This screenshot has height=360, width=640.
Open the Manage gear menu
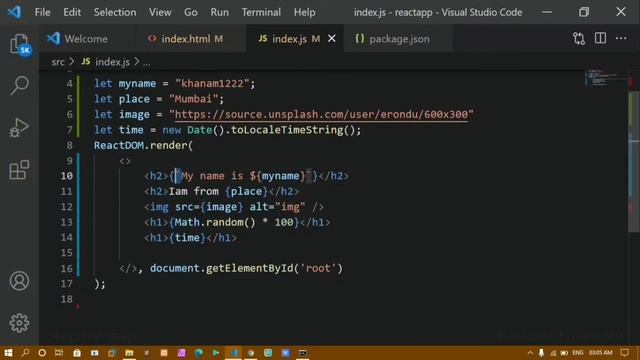[19, 323]
